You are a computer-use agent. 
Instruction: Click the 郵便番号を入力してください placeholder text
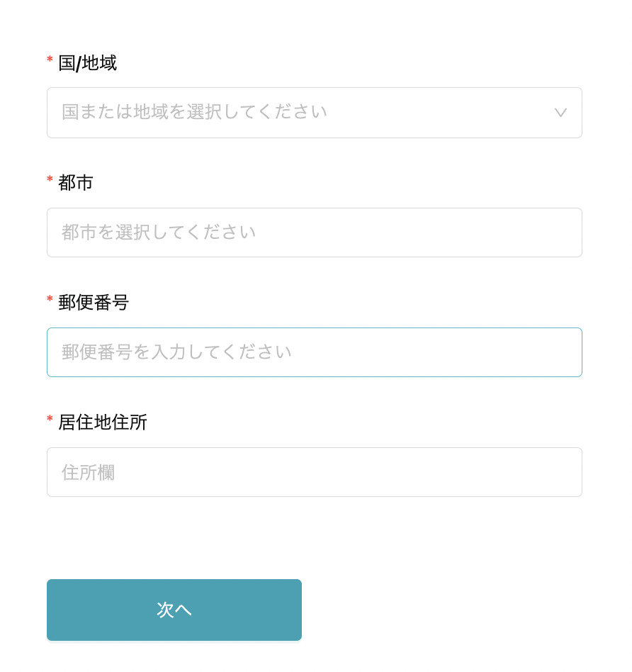176,352
